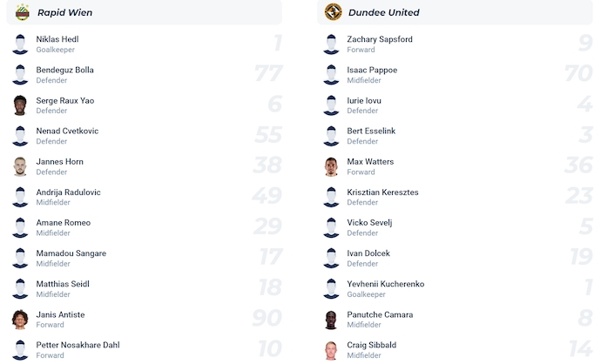Image resolution: width=601 pixels, height=364 pixels.
Task: Open Craig Sibbald's player photo
Action: (331, 350)
